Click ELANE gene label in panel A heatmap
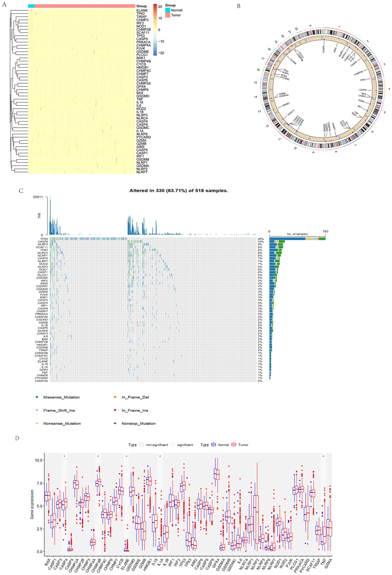The width and height of the screenshot is (392, 575). click(142, 10)
